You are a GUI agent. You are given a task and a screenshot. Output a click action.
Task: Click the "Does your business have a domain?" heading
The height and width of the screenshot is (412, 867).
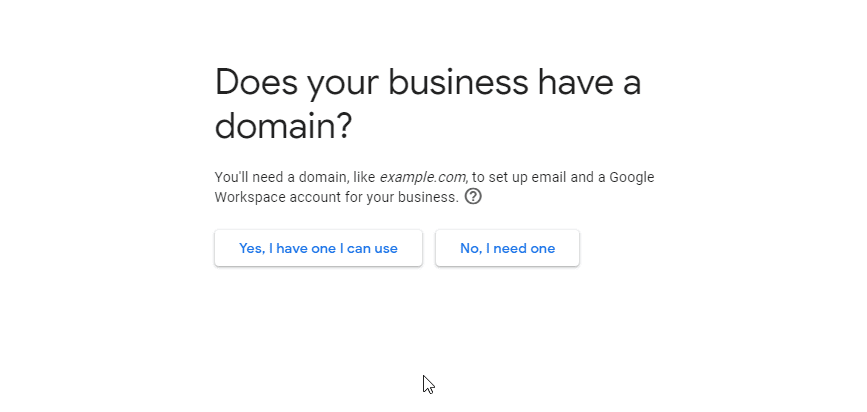point(428,104)
